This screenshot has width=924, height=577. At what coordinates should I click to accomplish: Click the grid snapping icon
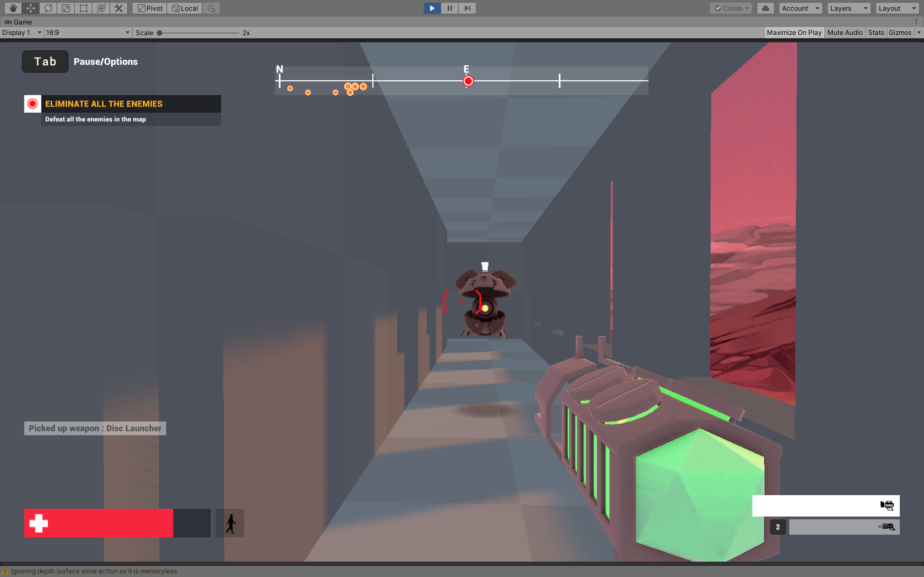211,8
